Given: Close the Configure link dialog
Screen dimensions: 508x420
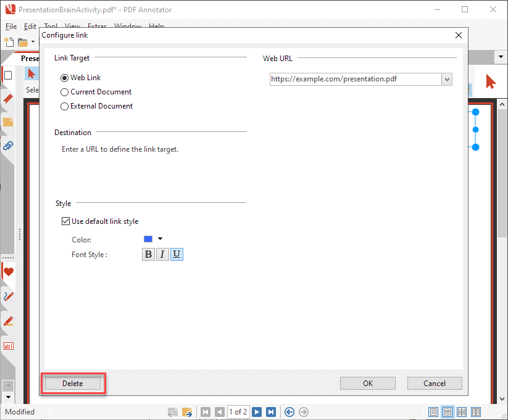Looking at the screenshot, I should click(x=459, y=35).
